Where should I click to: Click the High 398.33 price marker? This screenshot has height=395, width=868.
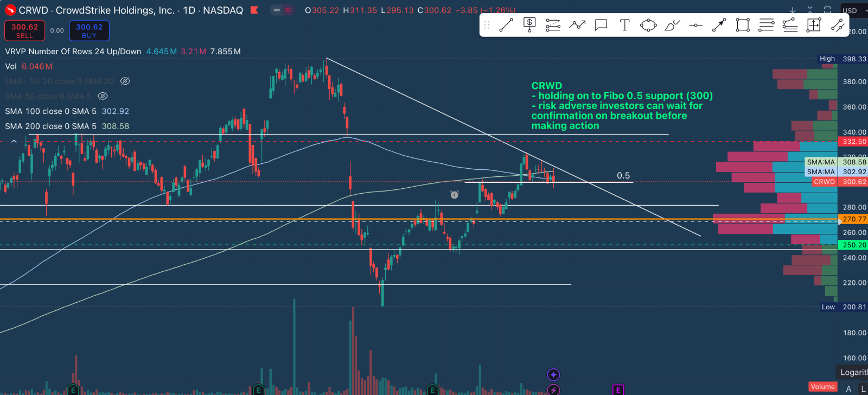click(843, 59)
